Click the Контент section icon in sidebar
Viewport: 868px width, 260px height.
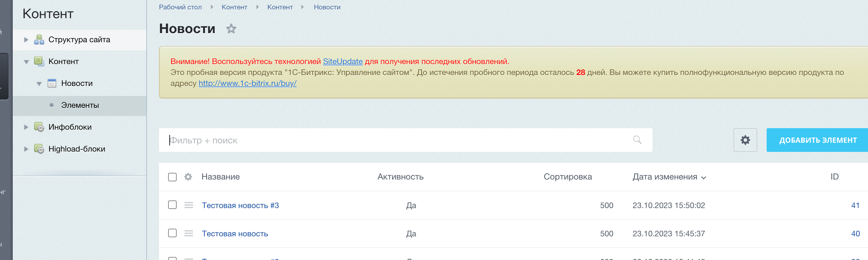pyautogui.click(x=39, y=61)
